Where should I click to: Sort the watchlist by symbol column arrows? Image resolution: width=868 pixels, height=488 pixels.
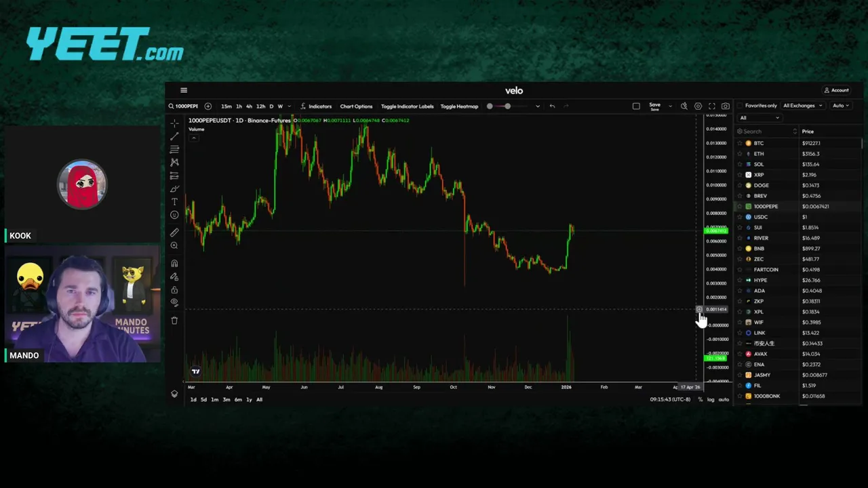click(x=794, y=131)
